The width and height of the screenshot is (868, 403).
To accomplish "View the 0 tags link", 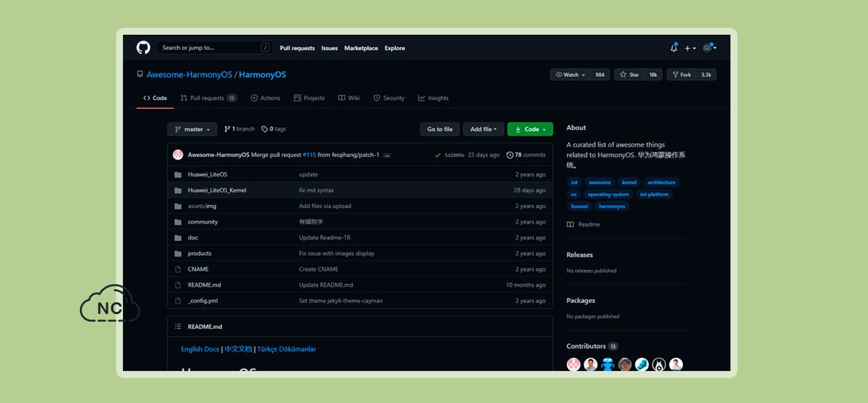I will (x=274, y=129).
